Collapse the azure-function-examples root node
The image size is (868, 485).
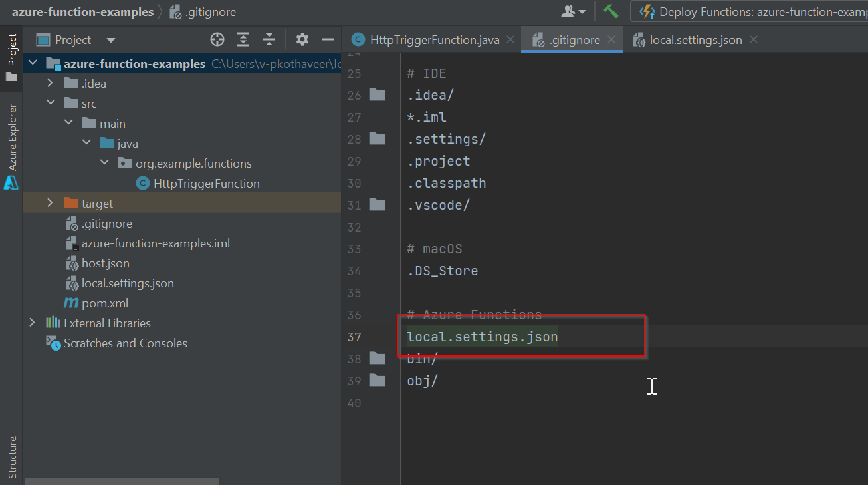pyautogui.click(x=32, y=64)
